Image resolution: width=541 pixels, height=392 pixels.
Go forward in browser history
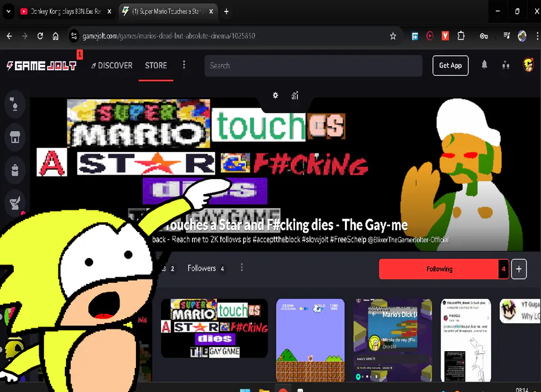[25, 36]
